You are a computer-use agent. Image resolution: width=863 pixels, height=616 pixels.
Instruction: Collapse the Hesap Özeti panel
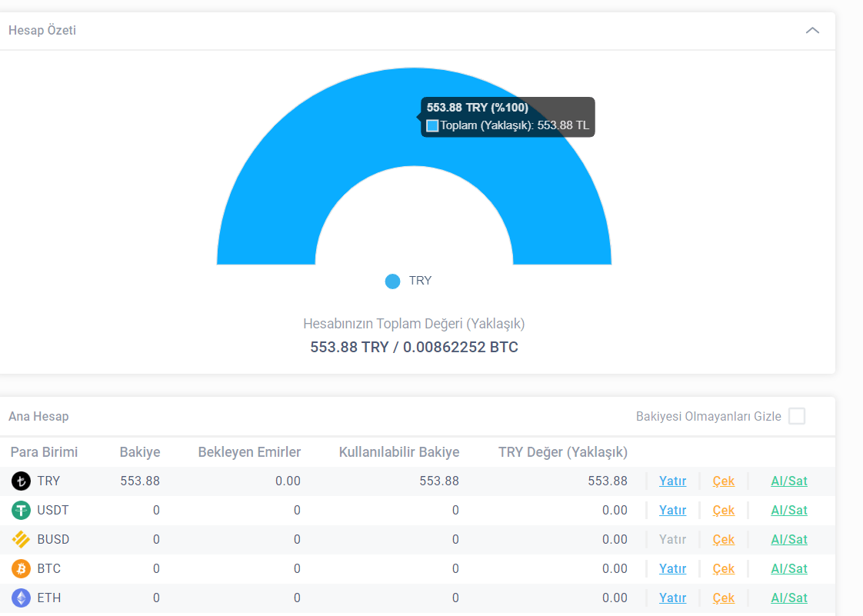coord(812,30)
